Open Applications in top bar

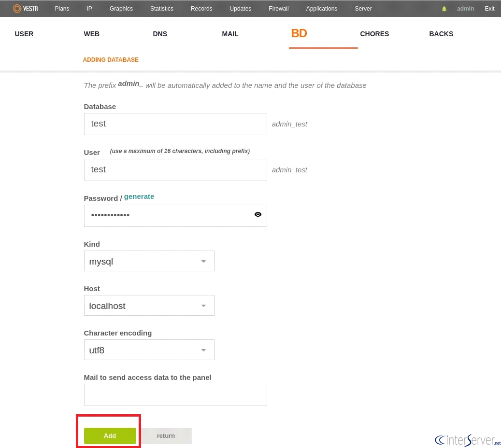(322, 9)
